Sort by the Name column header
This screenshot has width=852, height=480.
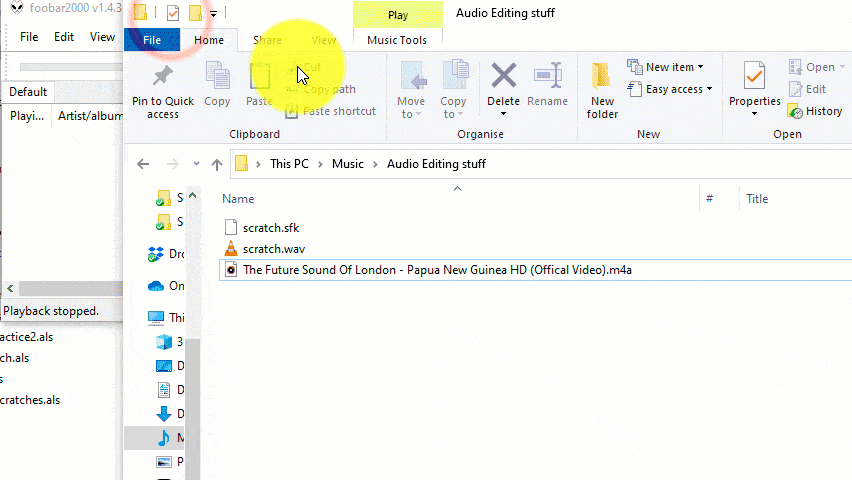click(x=238, y=199)
